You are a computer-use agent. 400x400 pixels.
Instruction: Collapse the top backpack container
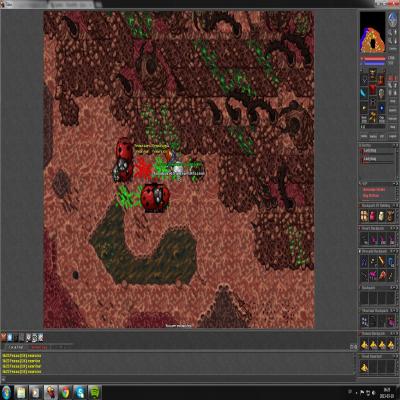[x=394, y=206]
